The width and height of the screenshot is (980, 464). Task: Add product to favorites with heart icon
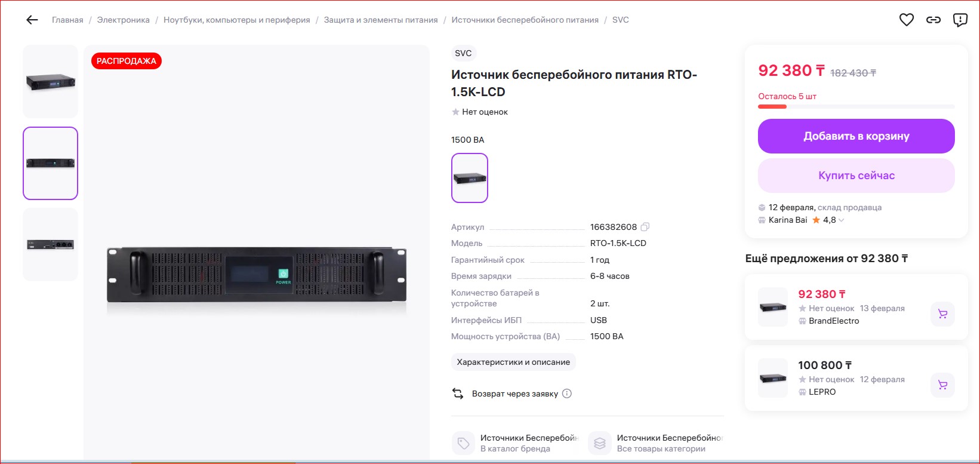[907, 20]
